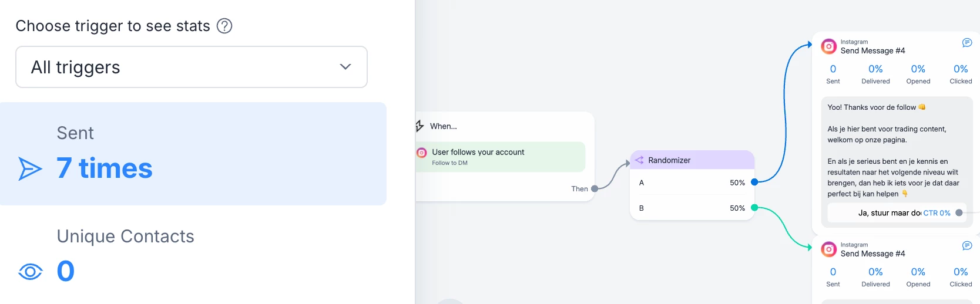Click the Randomizer split-arrows icon

tap(639, 160)
